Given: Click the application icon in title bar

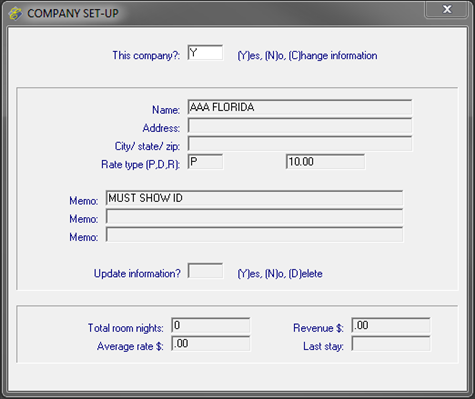Looking at the screenshot, I should [x=15, y=13].
